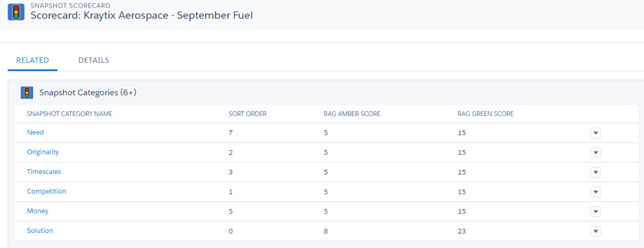Click the Snapshot Category Name column header
Image resolution: width=644 pixels, height=248 pixels.
[x=69, y=114]
